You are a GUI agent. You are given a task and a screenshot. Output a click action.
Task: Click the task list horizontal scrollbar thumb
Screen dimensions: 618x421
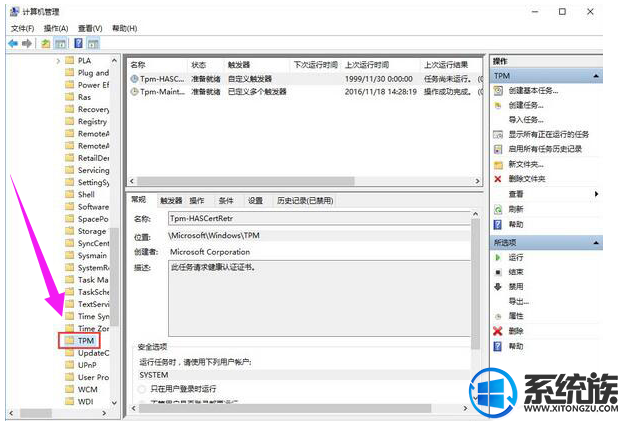pyautogui.click(x=246, y=181)
